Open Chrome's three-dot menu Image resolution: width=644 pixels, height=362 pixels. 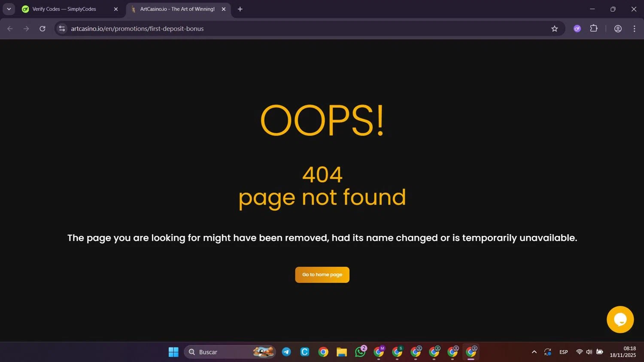[x=634, y=29]
